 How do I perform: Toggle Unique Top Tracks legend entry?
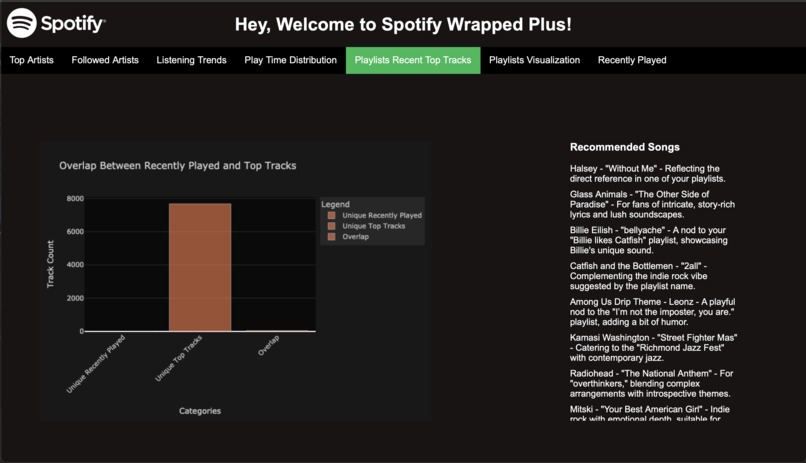click(x=367, y=226)
